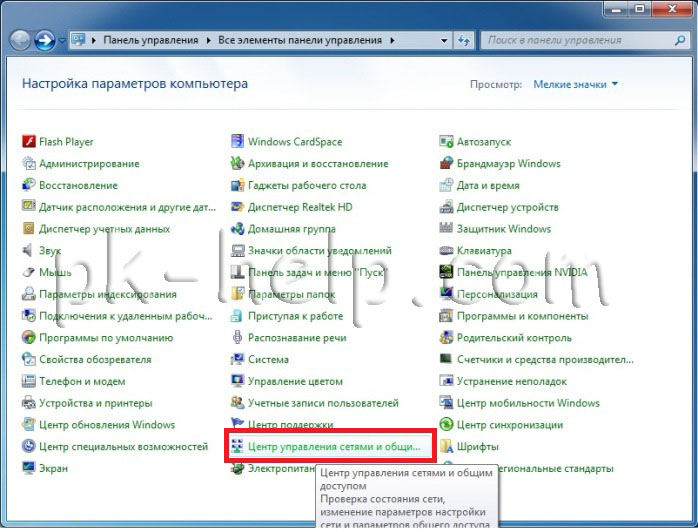
Task: Open the Телефон и модем icon
Action: coord(28,381)
